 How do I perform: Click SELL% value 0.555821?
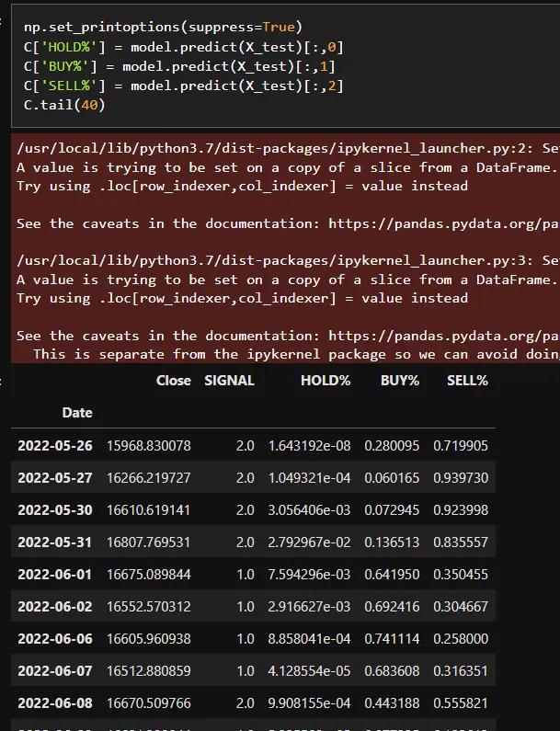pos(461,703)
